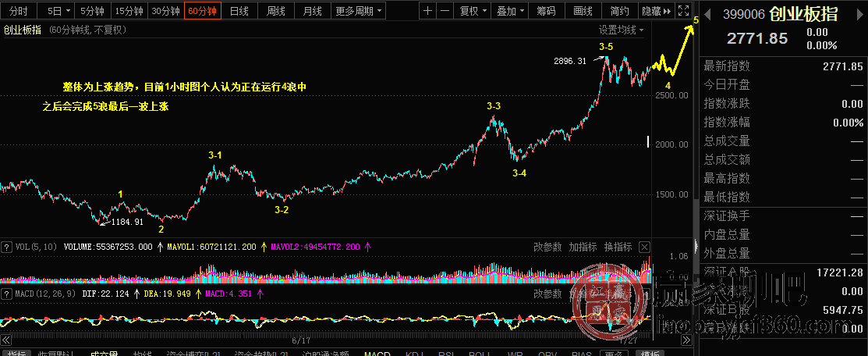
Task: Close the VOL indicator sub-panel
Action: point(644,247)
